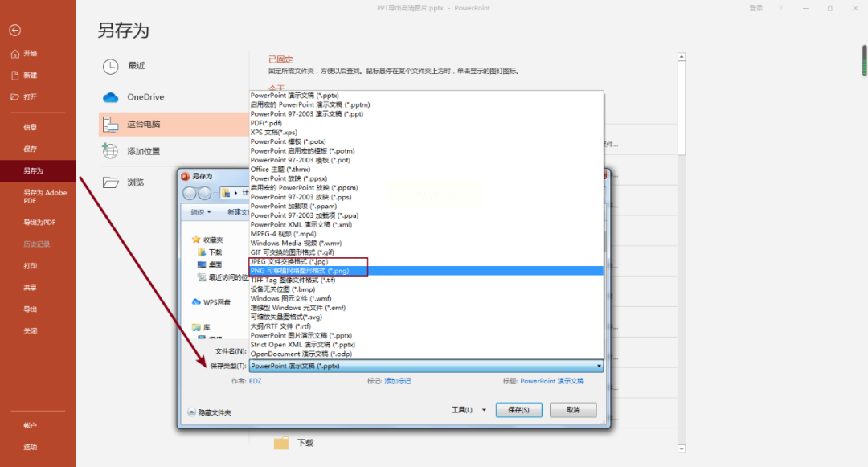This screenshot has height=467, width=868.
Task: Select the OneDrive cloud icon
Action: coord(111,97)
